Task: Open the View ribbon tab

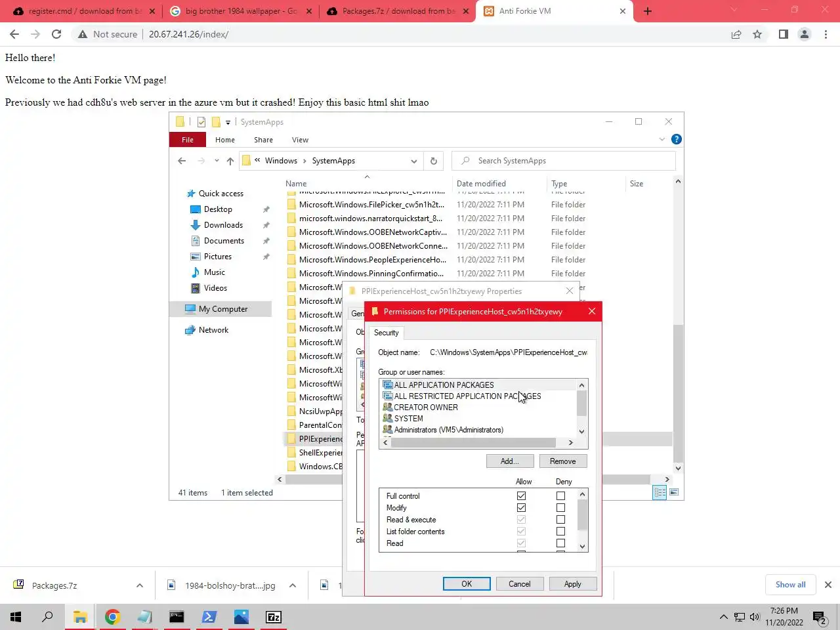Action: click(300, 140)
